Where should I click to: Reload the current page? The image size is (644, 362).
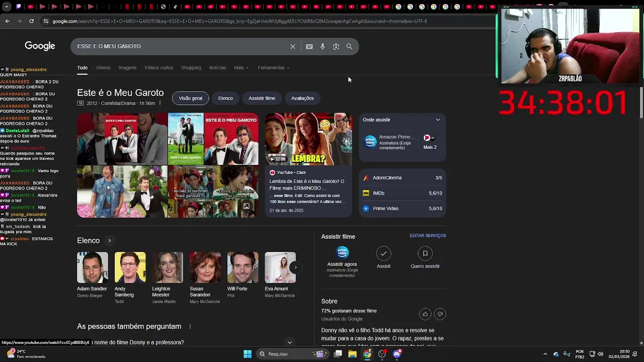[x=31, y=21]
